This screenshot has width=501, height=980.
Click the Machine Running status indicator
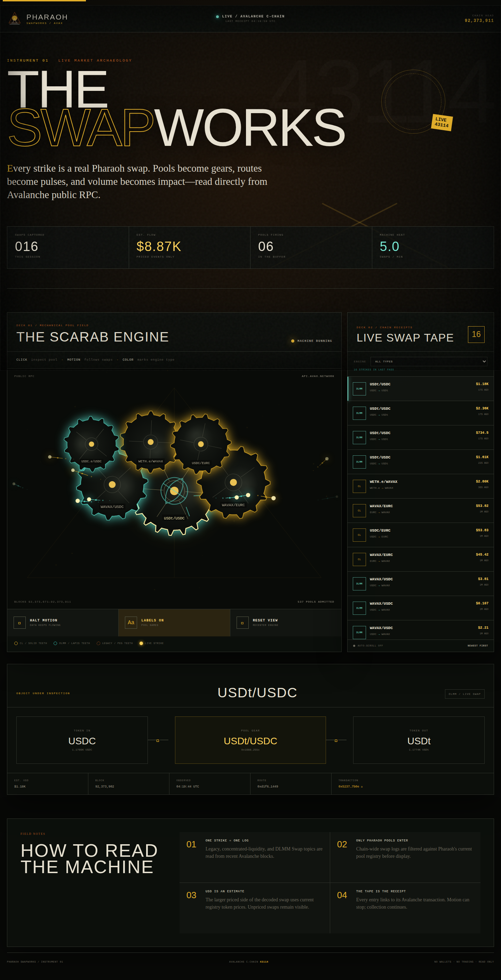click(x=311, y=341)
